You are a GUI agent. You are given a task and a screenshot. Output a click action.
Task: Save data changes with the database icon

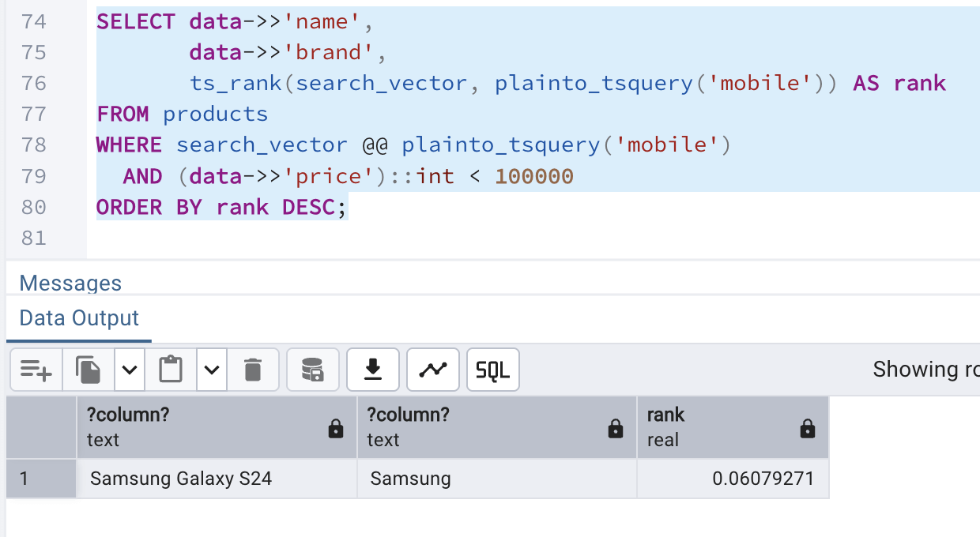coord(313,370)
